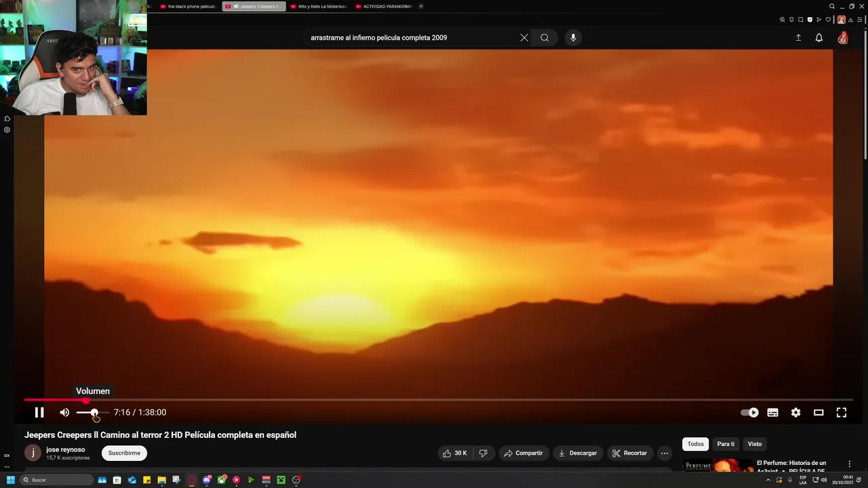Switch to 'the black phone pelicula' tab

(x=188, y=6)
